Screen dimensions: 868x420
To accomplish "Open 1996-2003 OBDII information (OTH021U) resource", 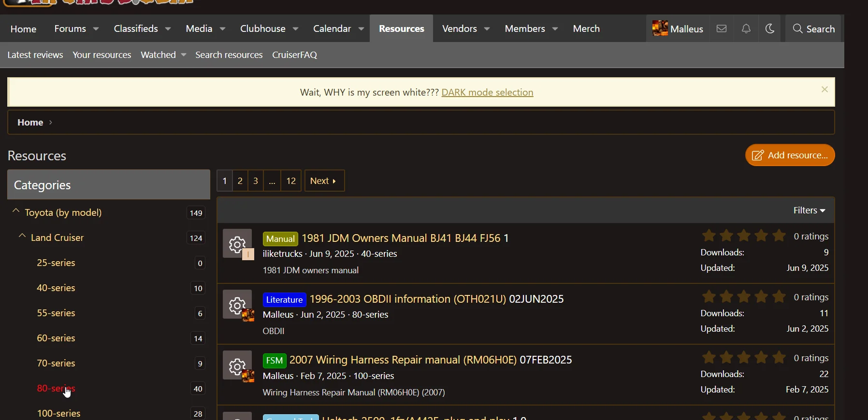I will [408, 299].
